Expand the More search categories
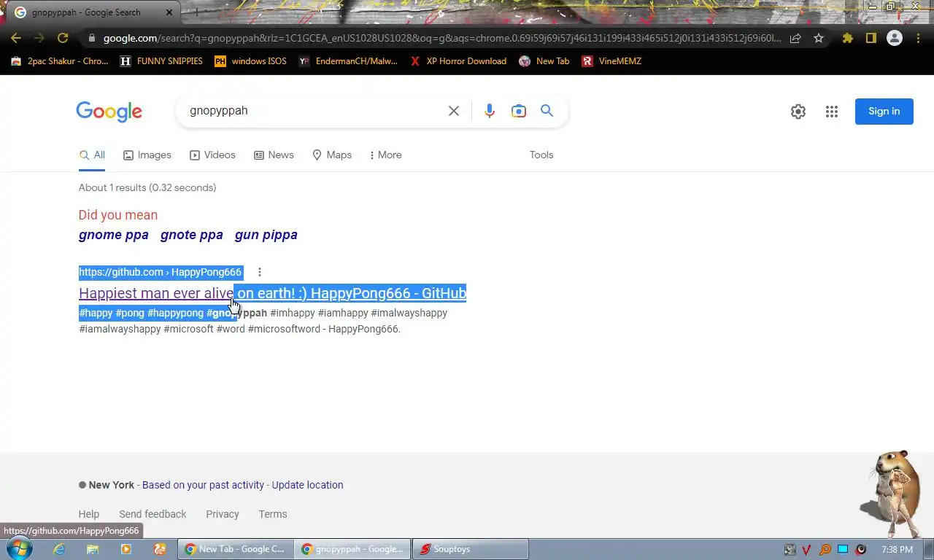Image resolution: width=934 pixels, height=560 pixels. pos(385,155)
